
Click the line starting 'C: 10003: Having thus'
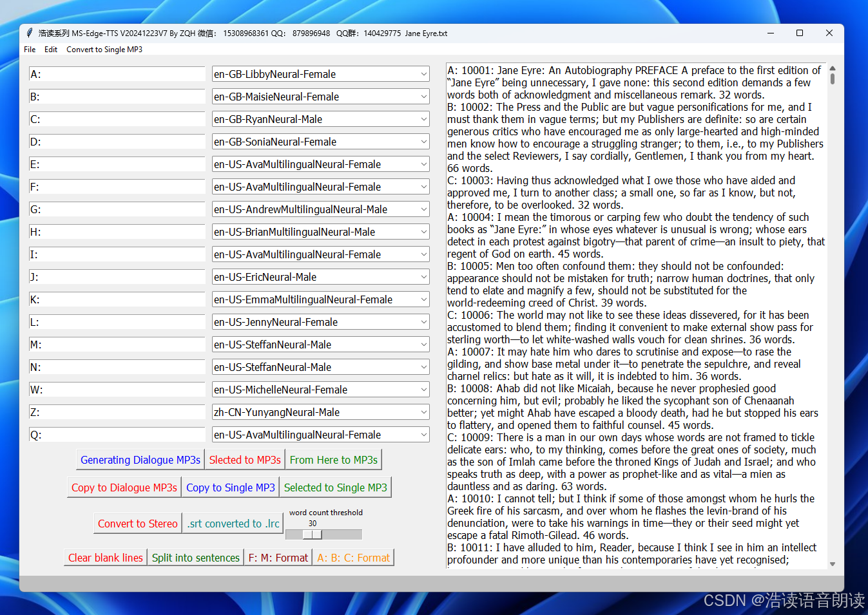(621, 180)
